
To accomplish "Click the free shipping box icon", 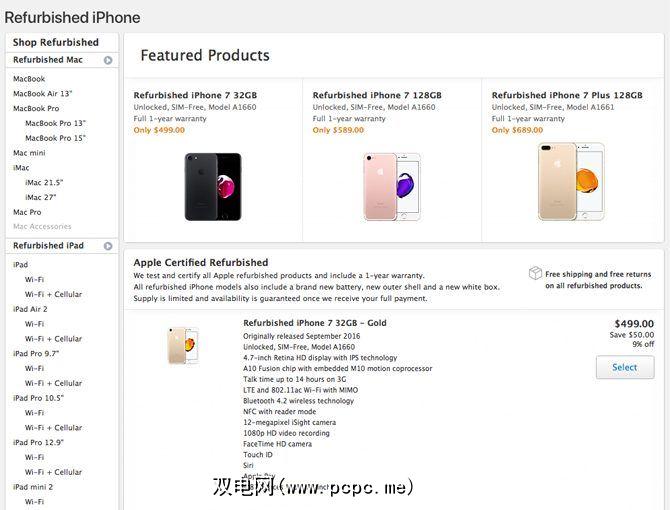I will [536, 273].
